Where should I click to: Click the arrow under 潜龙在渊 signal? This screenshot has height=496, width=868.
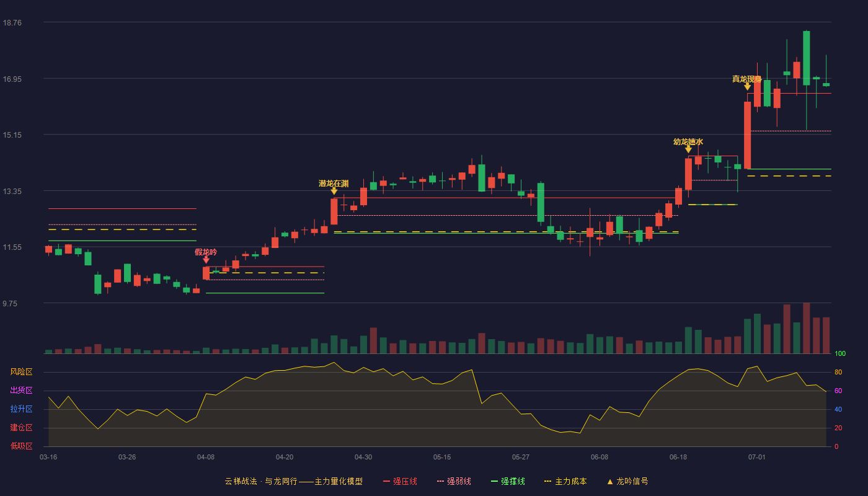(334, 191)
